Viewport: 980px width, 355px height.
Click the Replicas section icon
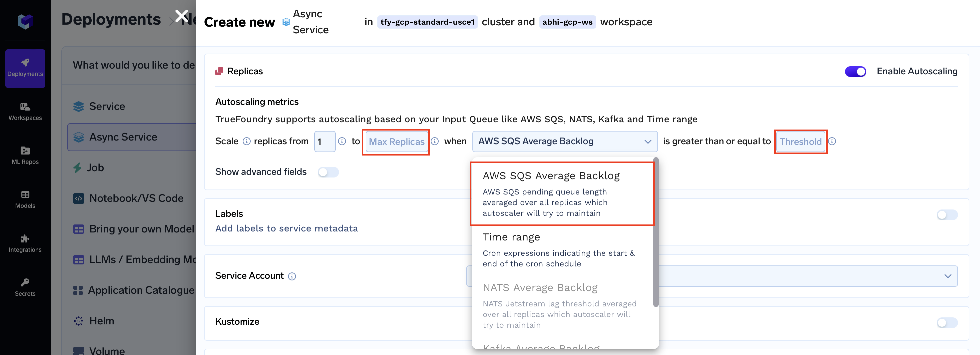tap(219, 71)
